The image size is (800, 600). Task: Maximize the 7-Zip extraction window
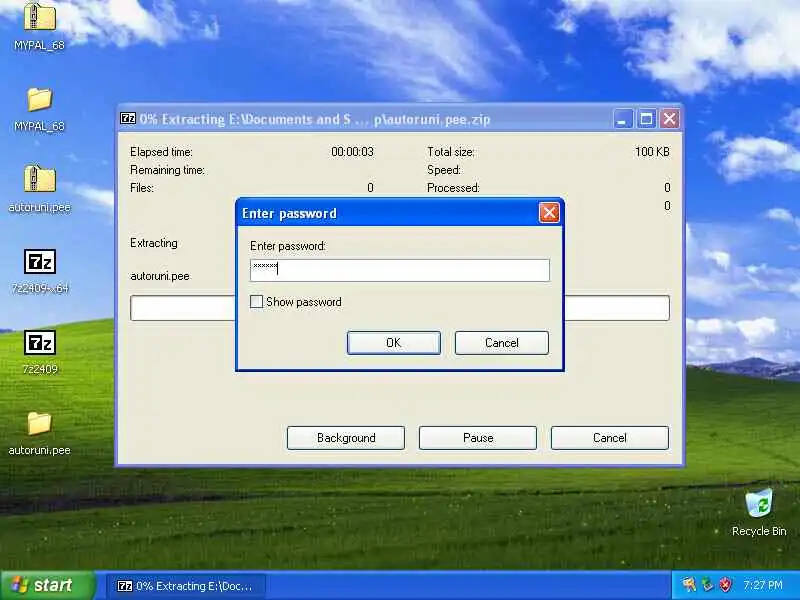pos(646,119)
